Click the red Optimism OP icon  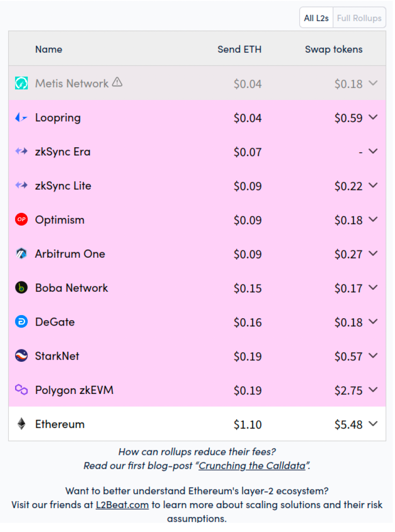[x=22, y=220]
